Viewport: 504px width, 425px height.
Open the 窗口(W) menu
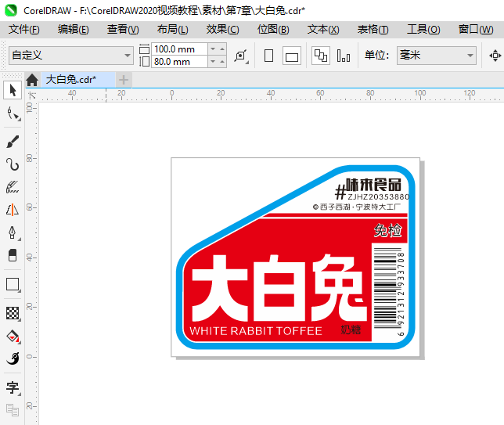pos(476,30)
